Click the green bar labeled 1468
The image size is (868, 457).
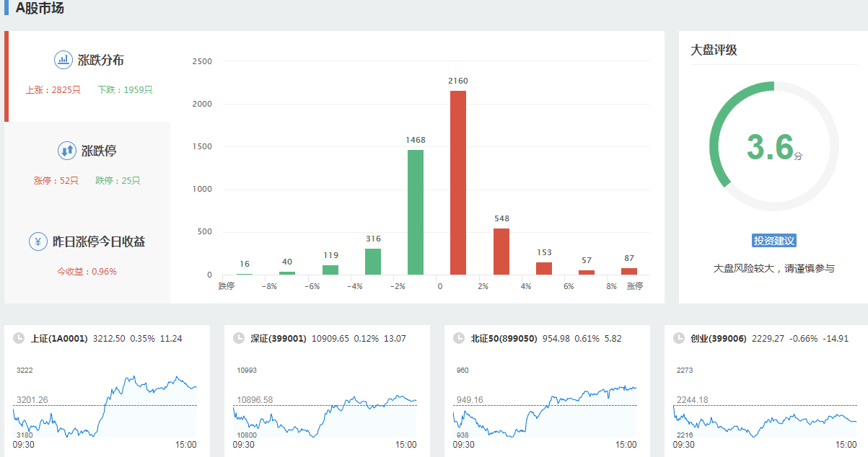pos(416,213)
